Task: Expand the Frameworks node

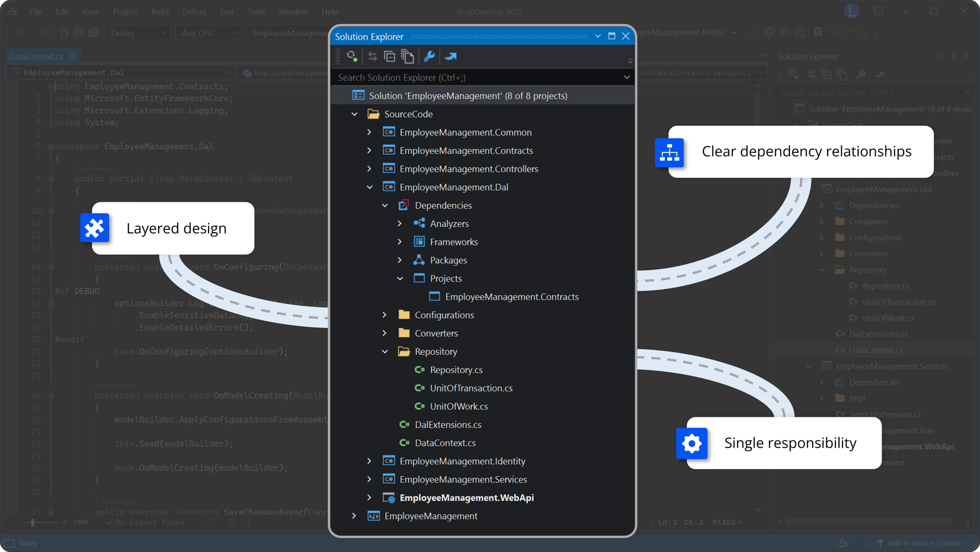Action: click(400, 241)
